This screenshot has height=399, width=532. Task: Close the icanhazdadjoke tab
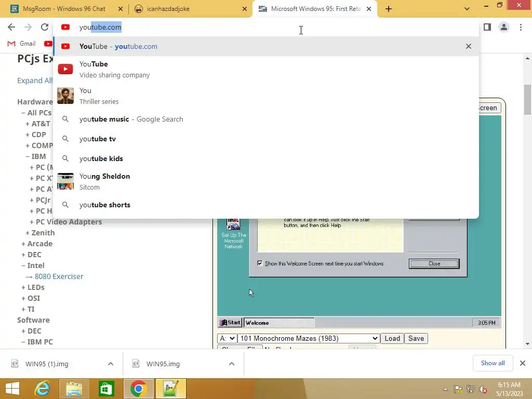245,9
